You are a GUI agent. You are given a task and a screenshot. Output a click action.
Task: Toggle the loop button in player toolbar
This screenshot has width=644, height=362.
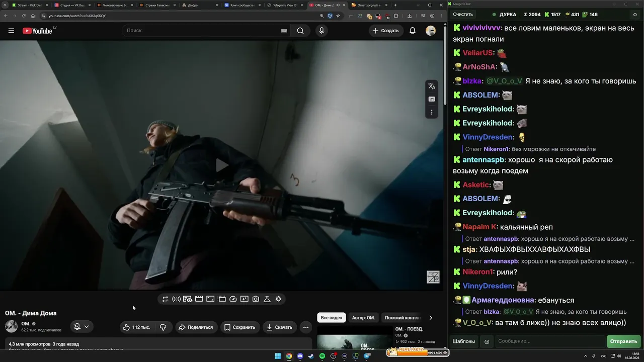(165, 299)
